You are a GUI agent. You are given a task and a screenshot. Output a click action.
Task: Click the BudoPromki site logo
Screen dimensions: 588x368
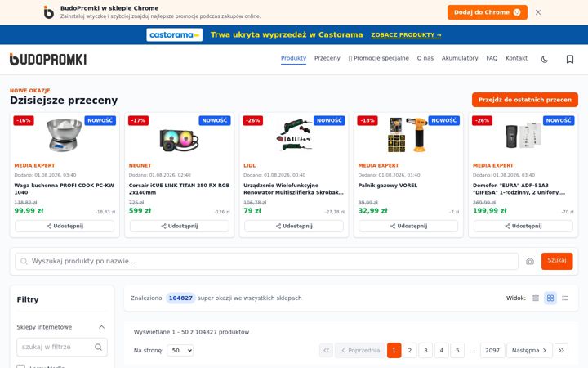point(48,60)
